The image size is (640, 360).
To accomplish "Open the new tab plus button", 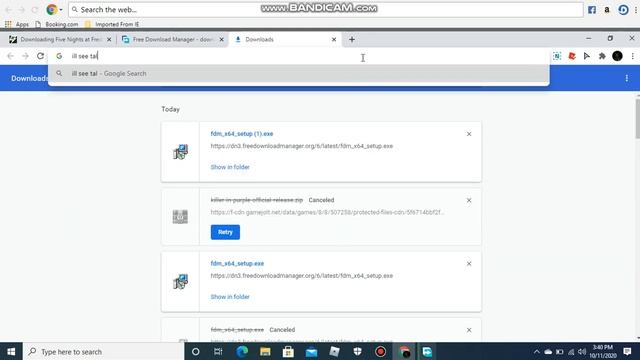I will tap(352, 40).
